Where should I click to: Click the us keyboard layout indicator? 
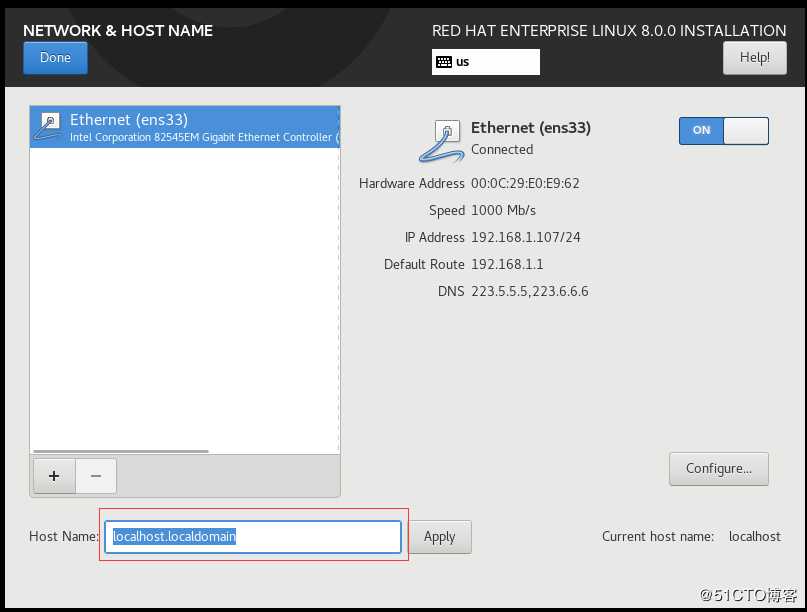point(485,62)
